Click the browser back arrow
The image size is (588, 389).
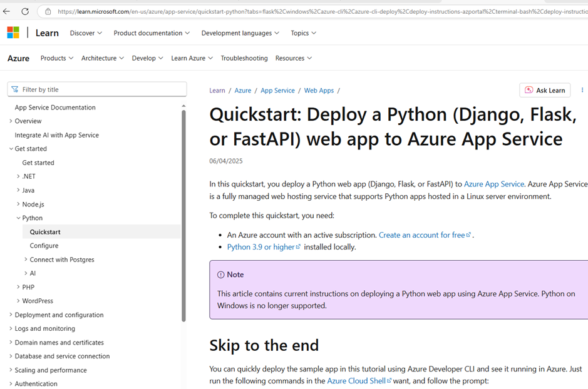point(6,11)
